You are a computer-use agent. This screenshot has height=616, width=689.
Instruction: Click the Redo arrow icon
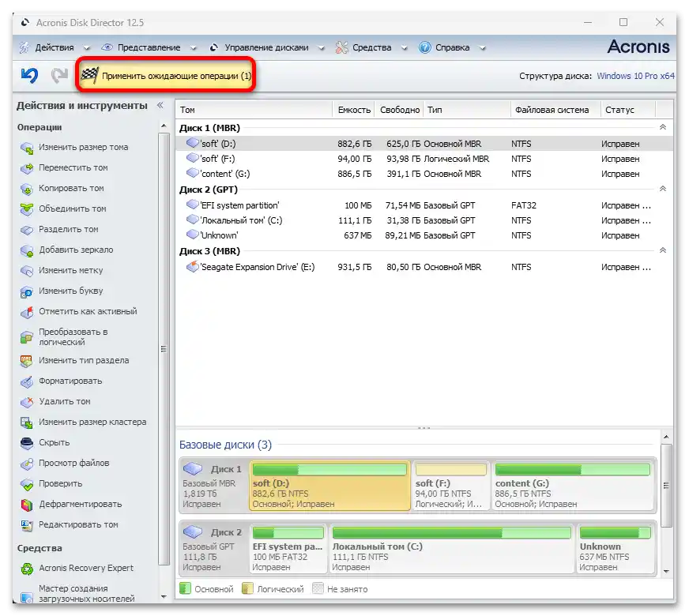[x=59, y=75]
